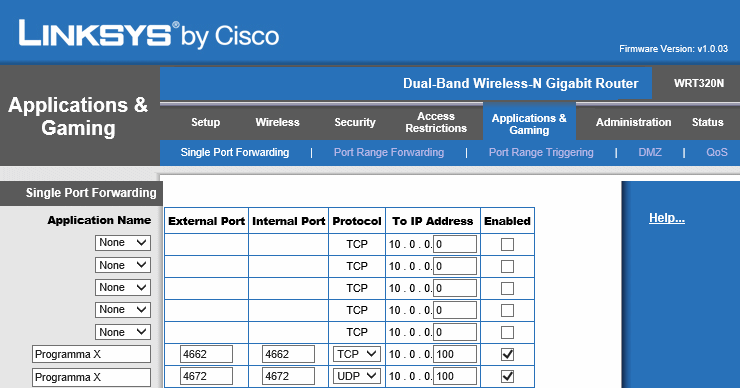Image resolution: width=740 pixels, height=388 pixels.
Task: Click the IP field with 100 in TCP row
Action: [x=455, y=354]
